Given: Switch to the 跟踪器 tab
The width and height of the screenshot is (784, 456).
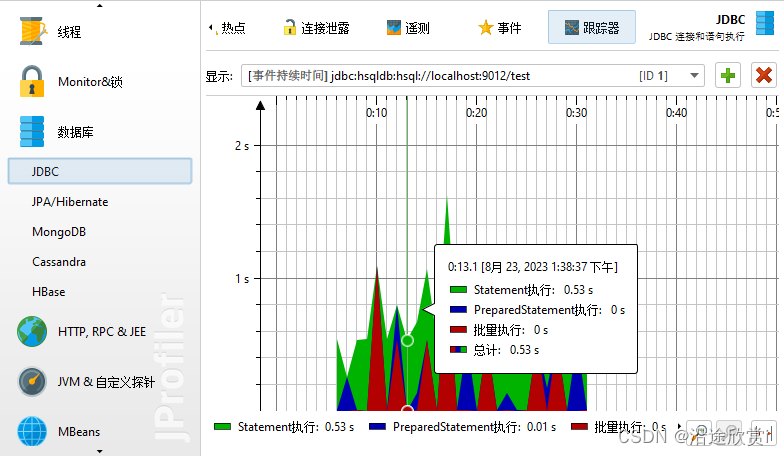Looking at the screenshot, I should tap(592, 27).
